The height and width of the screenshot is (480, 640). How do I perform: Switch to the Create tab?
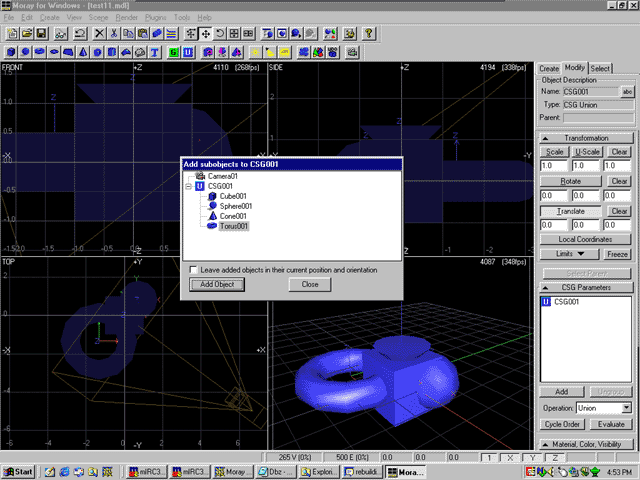[549, 68]
